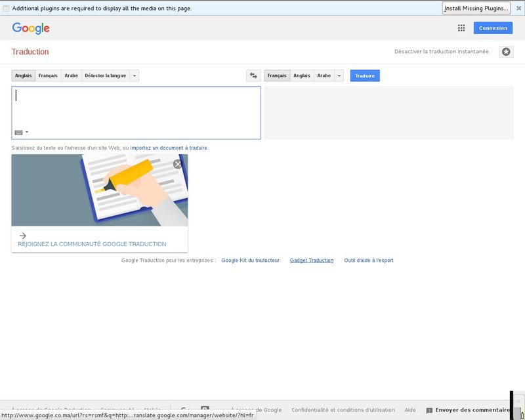Select Arabe as source language
The image size is (525, 420).
72,75
